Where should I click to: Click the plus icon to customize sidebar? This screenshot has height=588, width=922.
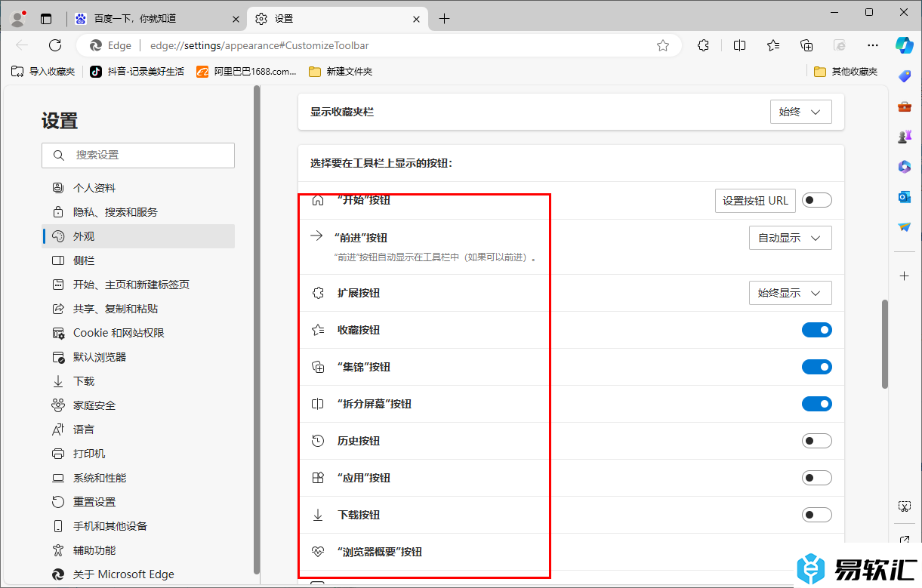(x=905, y=276)
